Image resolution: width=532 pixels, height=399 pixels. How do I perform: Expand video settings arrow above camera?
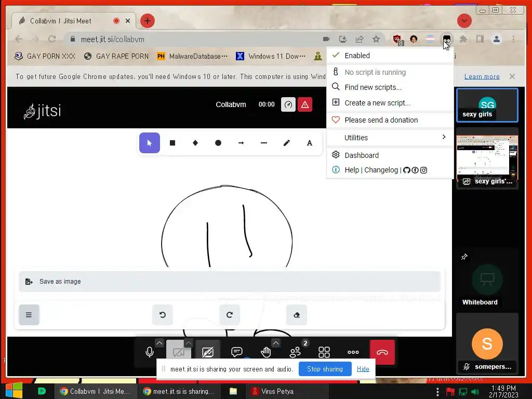189,343
